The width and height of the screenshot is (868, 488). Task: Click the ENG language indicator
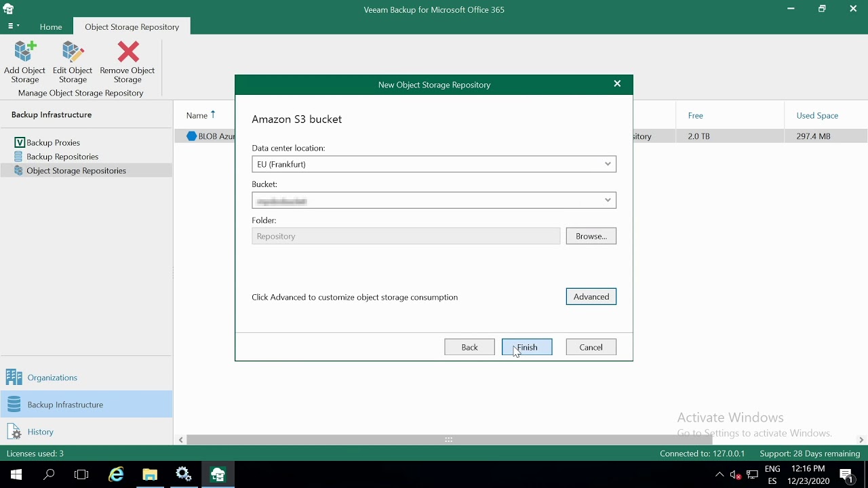pyautogui.click(x=772, y=468)
